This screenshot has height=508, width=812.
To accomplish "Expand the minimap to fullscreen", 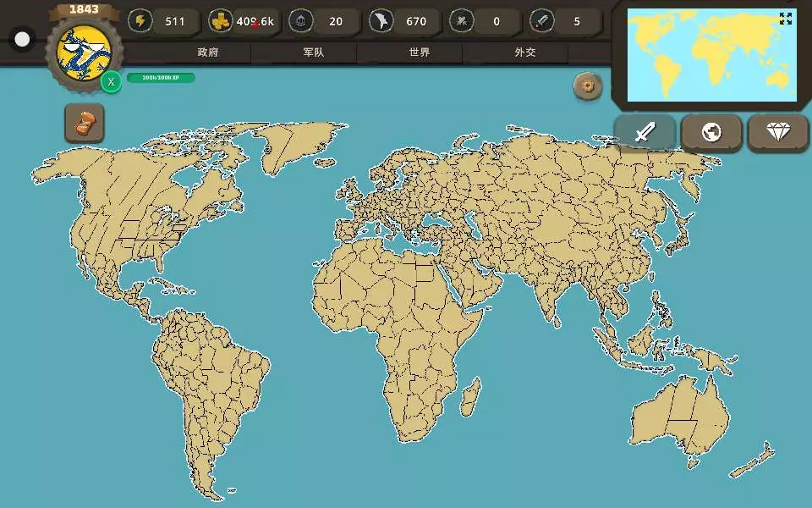I will [x=786, y=19].
